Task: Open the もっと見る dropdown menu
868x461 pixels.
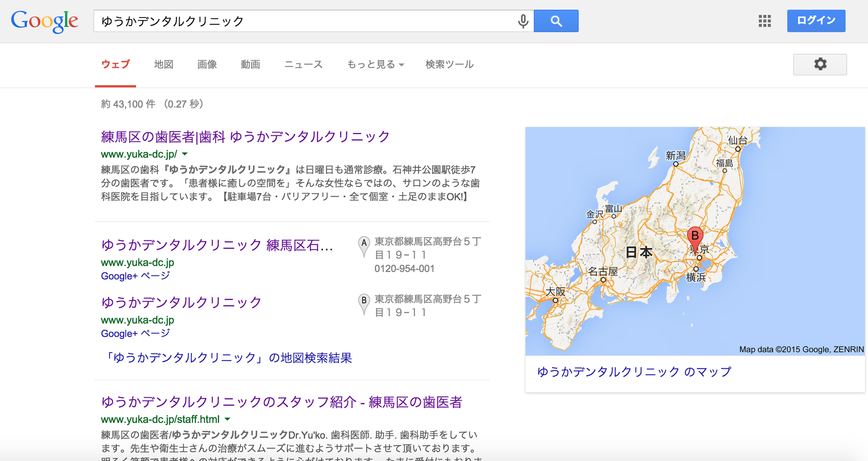Action: tap(375, 65)
